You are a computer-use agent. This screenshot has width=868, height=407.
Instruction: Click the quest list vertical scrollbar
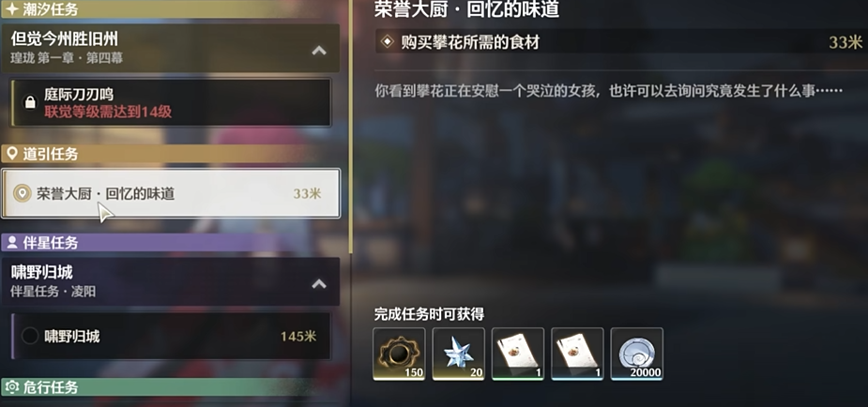tap(350, 128)
